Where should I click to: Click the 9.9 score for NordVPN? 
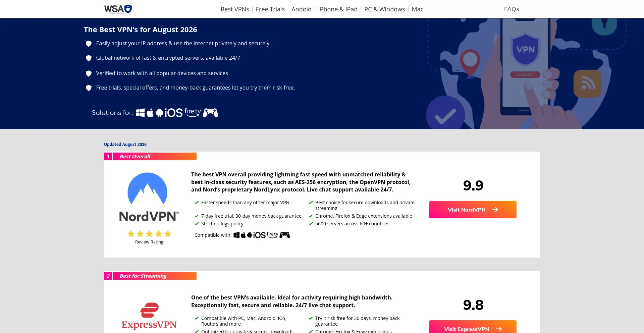tap(473, 185)
